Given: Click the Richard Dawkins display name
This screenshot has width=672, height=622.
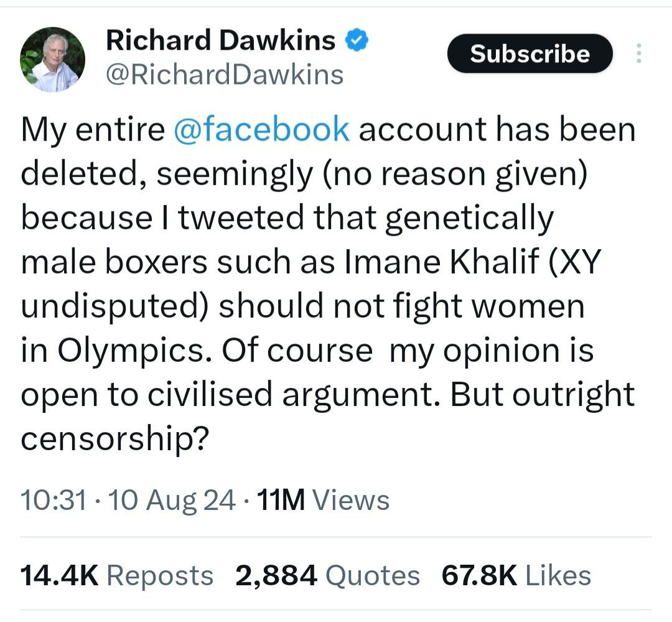Looking at the screenshot, I should pyautogui.click(x=221, y=41).
